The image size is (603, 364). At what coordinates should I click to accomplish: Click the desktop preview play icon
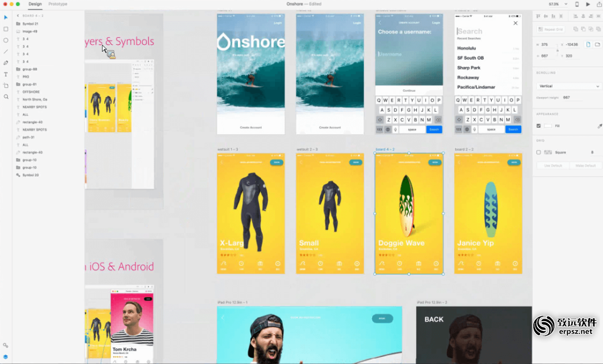click(x=588, y=4)
